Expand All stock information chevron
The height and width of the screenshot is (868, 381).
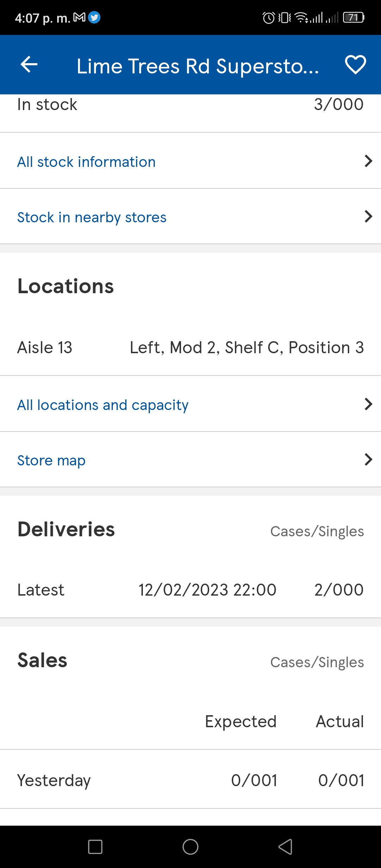point(368,161)
